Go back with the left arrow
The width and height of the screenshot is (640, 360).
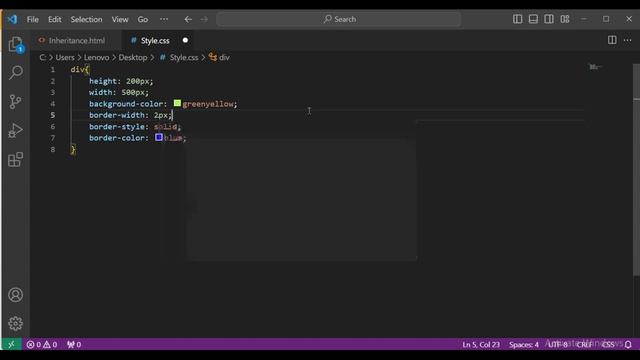tap(188, 19)
